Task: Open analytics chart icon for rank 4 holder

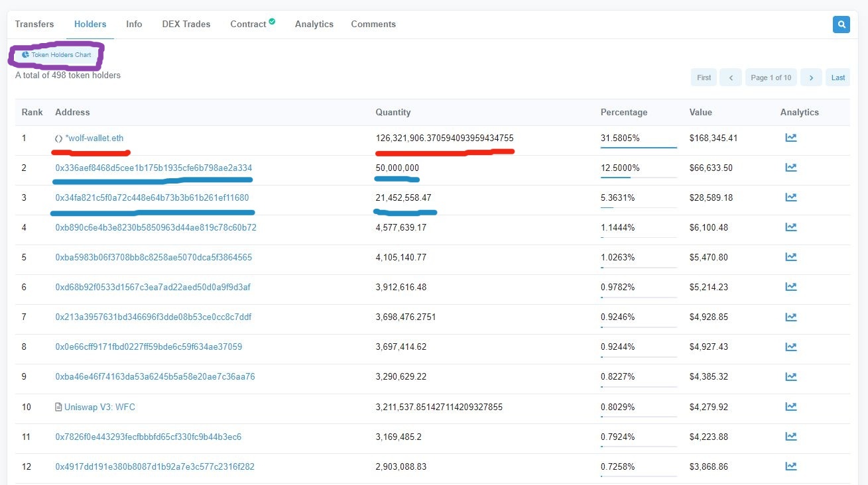Action: coord(790,227)
